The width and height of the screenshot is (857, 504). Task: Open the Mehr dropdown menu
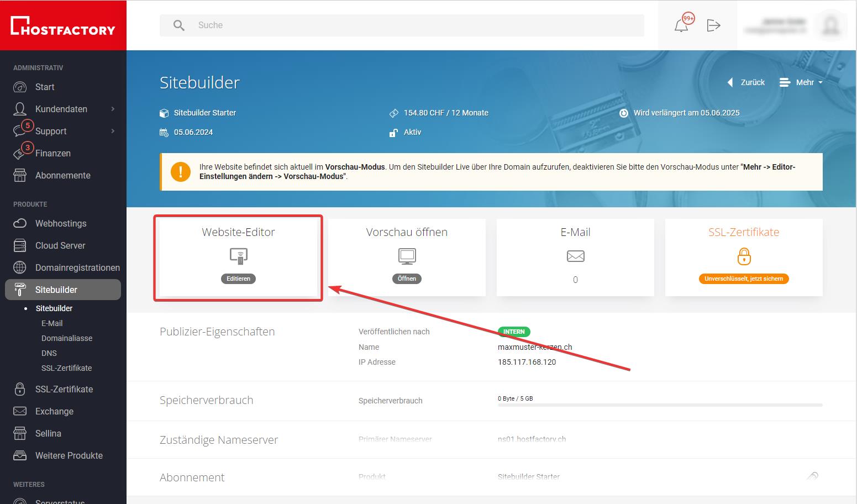pos(801,82)
